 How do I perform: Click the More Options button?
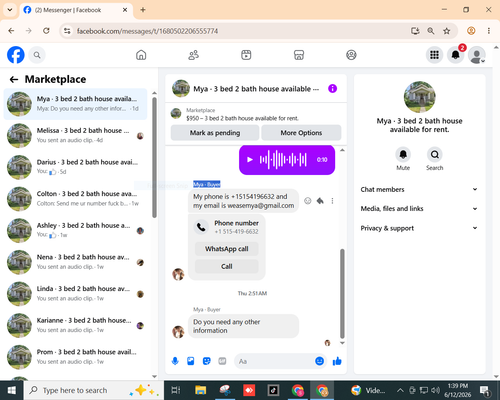(301, 133)
